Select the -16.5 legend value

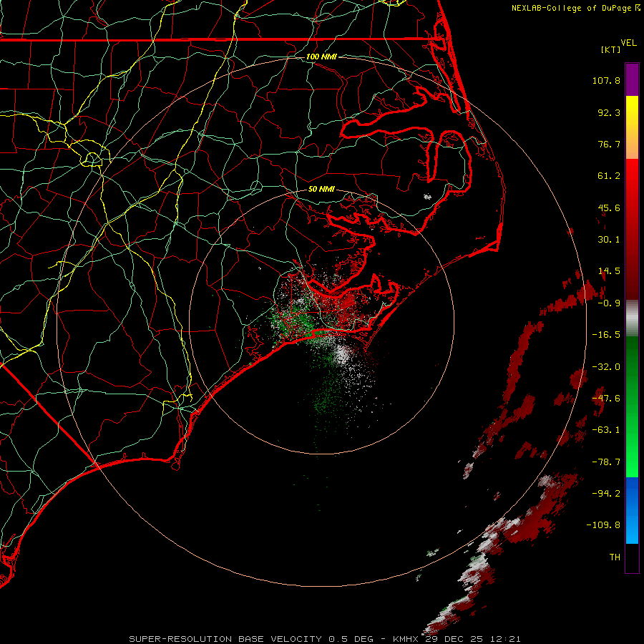606,335
